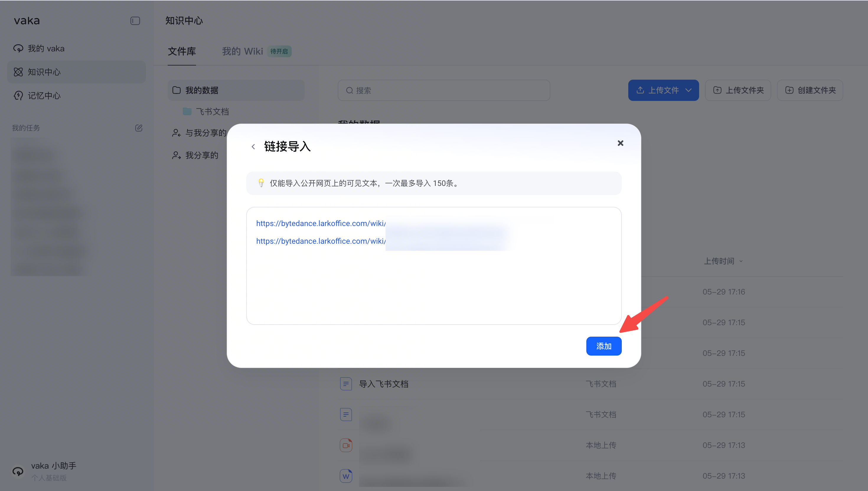Click the 待开启 badge
This screenshot has width=868, height=491.
pyautogui.click(x=279, y=51)
